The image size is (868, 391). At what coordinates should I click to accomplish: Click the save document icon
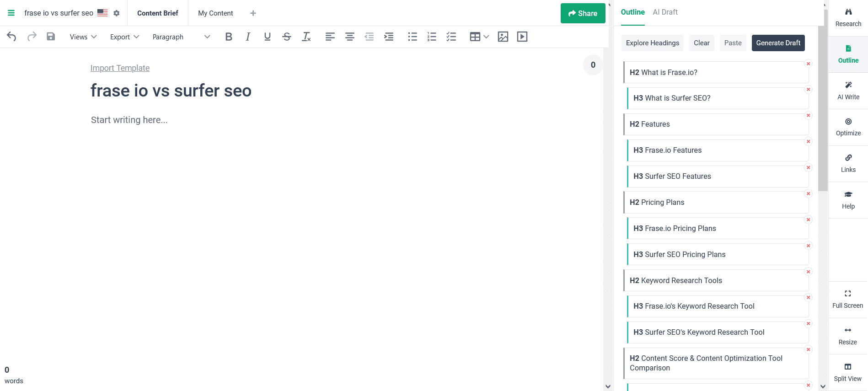coord(51,37)
